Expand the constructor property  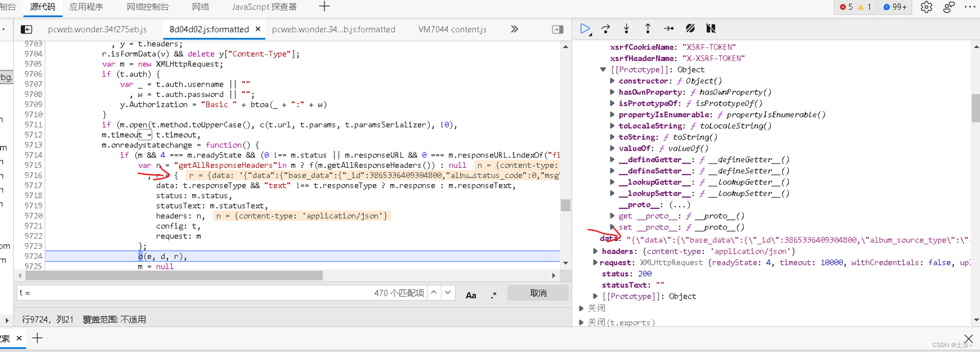click(612, 81)
